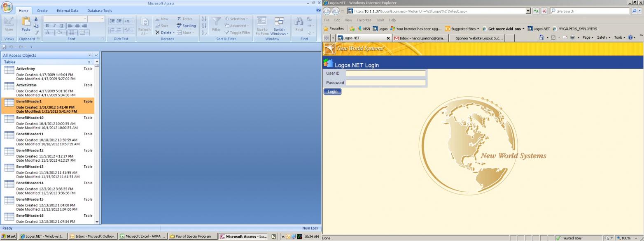Switch to the Create ribbon tab
Screen dimensions: 644x241
coord(42,11)
